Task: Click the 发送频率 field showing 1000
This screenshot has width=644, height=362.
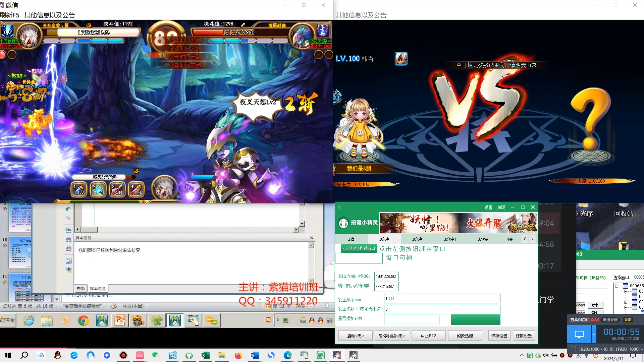Action: pos(442,298)
